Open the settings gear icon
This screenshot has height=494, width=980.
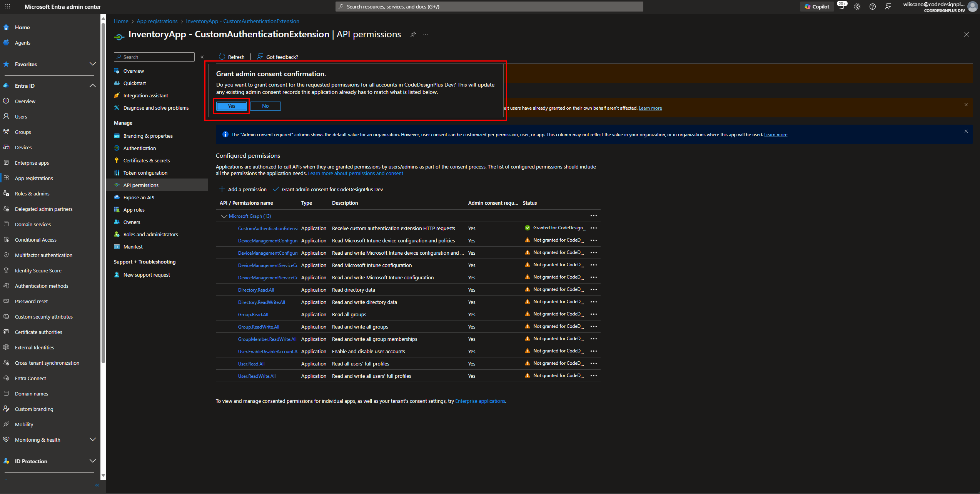point(857,7)
